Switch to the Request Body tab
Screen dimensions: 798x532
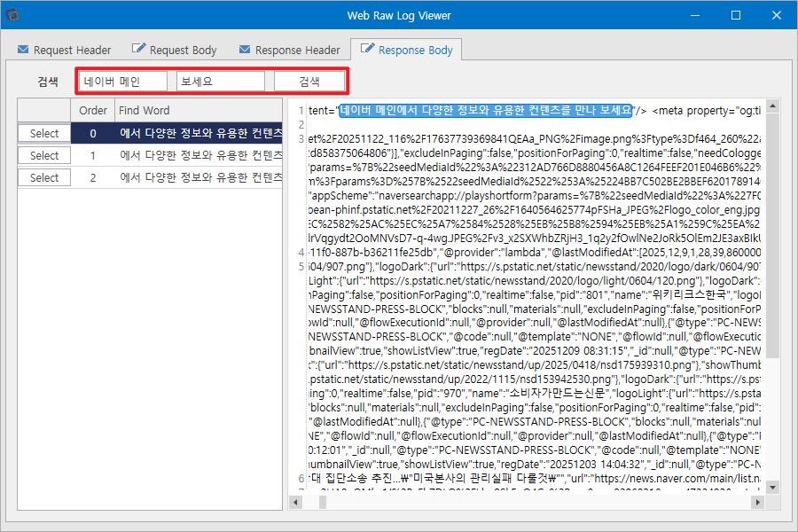[x=175, y=50]
